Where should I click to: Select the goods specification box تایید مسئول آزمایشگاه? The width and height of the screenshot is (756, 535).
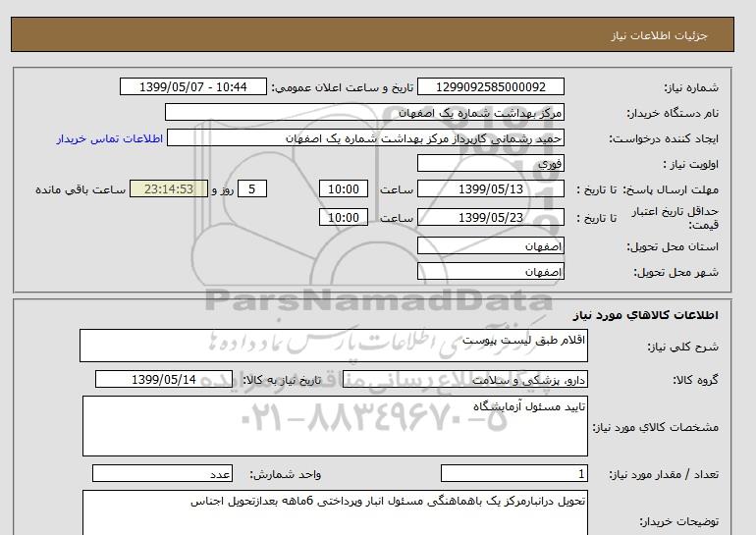coord(335,426)
